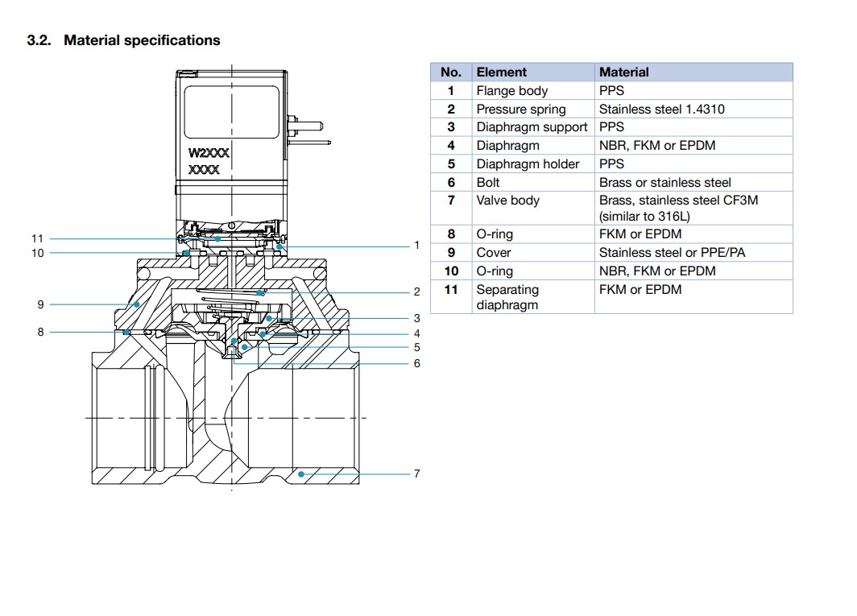The width and height of the screenshot is (857, 616).
Task: Click callout label "9" in valve drawing
Action: point(40,304)
